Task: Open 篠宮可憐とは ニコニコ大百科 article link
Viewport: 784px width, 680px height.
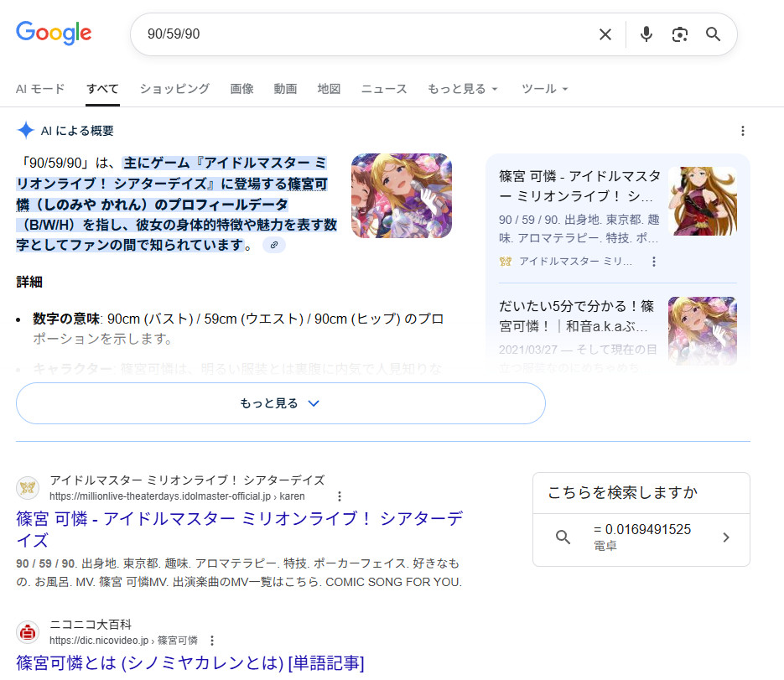Action: 190,662
